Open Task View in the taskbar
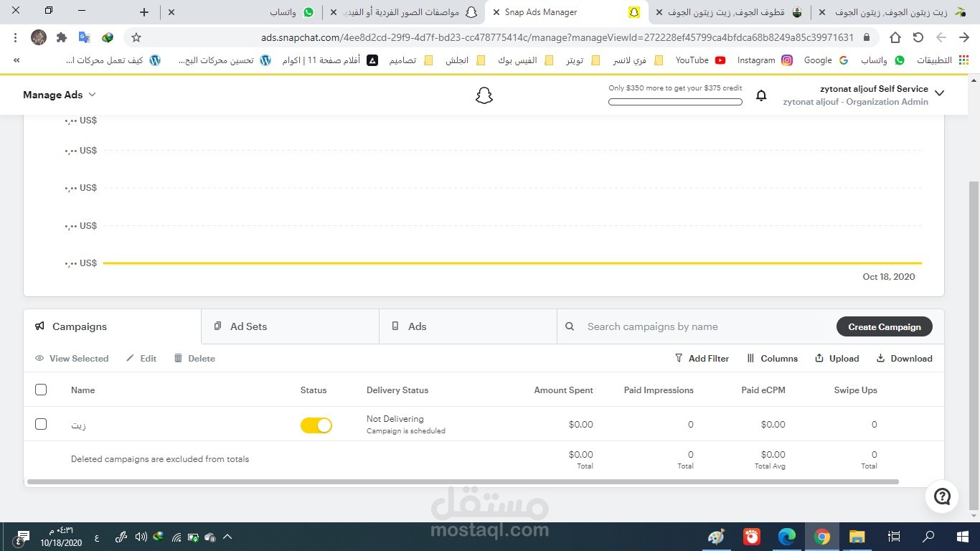The height and width of the screenshot is (551, 980). (x=894, y=537)
